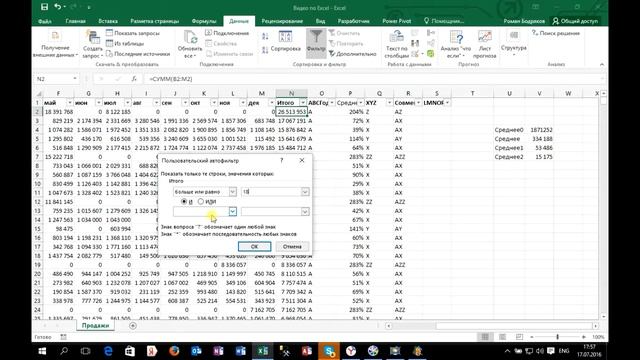Open the LMNOP column filter dropdown
This screenshot has width=640, height=360.
(x=447, y=102)
